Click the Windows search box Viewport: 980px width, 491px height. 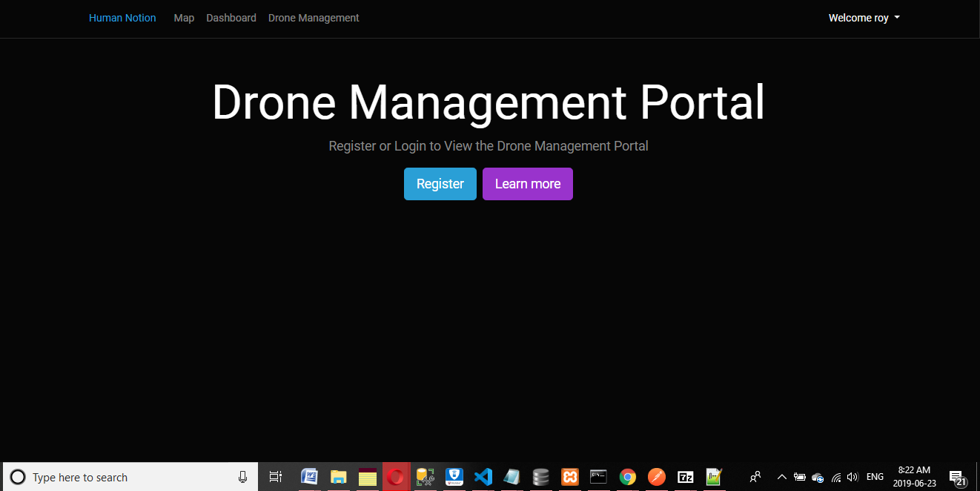click(x=130, y=477)
